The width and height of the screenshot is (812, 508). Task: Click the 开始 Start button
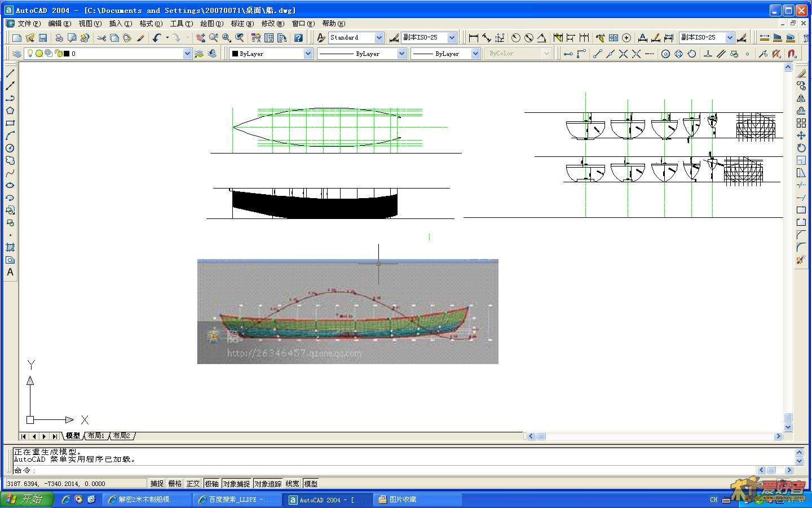pyautogui.click(x=27, y=500)
